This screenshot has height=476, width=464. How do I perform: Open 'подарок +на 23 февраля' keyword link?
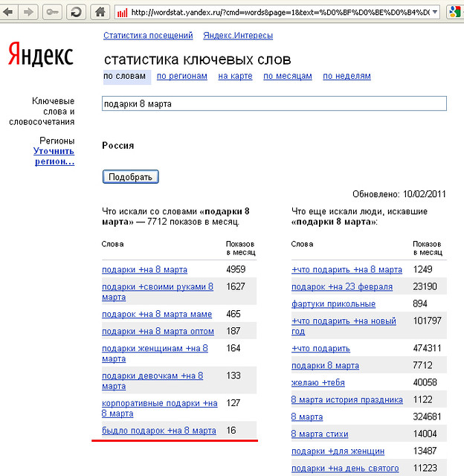[342, 287]
